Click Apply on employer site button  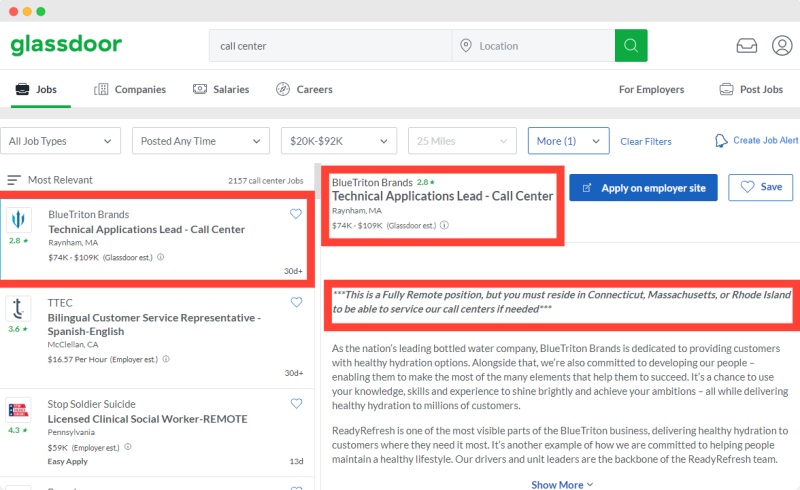click(643, 188)
